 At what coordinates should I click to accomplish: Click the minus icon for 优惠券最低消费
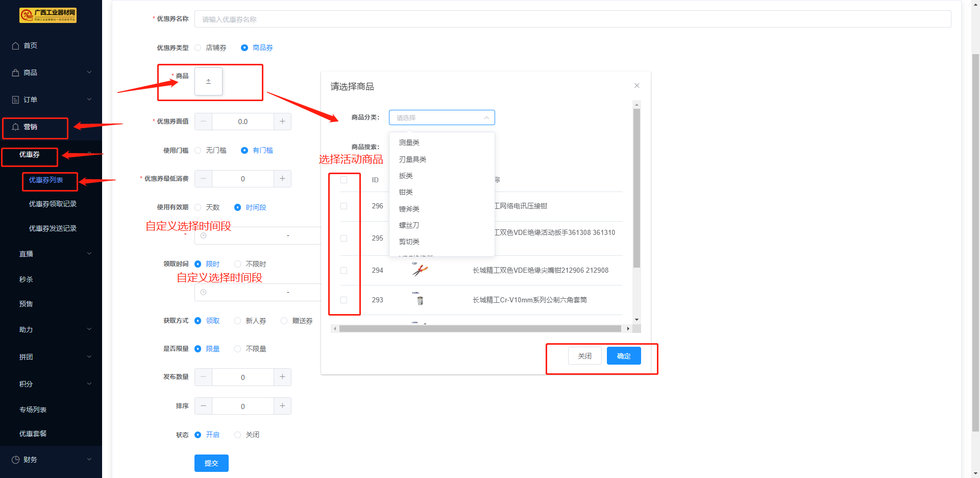[203, 179]
